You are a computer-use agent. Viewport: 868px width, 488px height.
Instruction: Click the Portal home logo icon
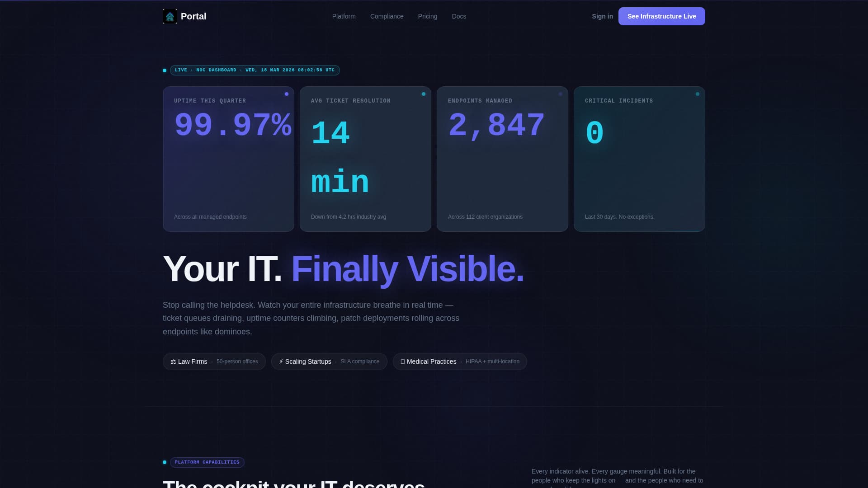point(170,16)
